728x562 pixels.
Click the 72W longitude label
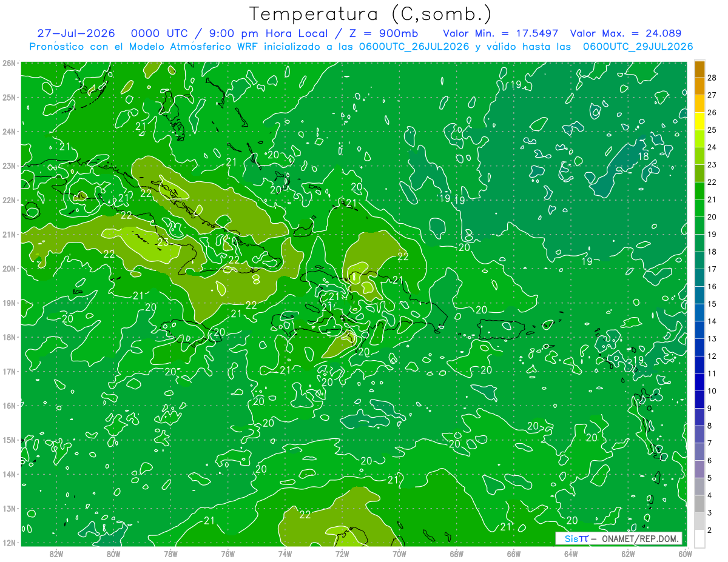342,553
